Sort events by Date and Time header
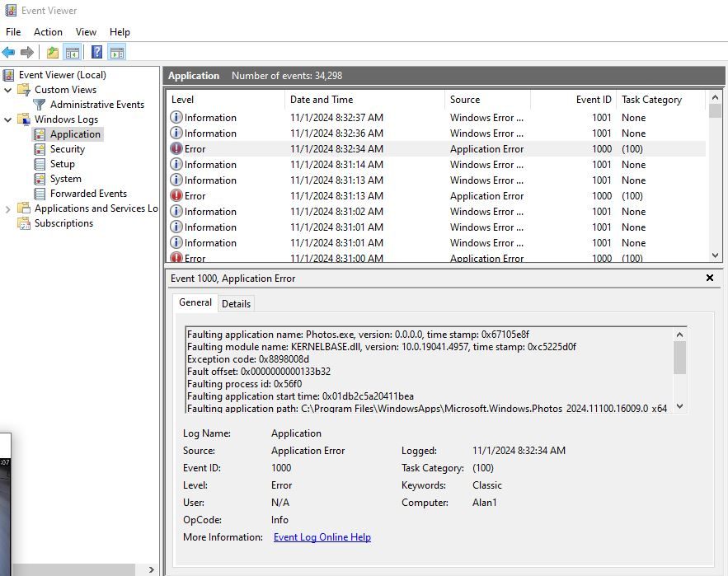This screenshot has height=576, width=728. [364, 100]
